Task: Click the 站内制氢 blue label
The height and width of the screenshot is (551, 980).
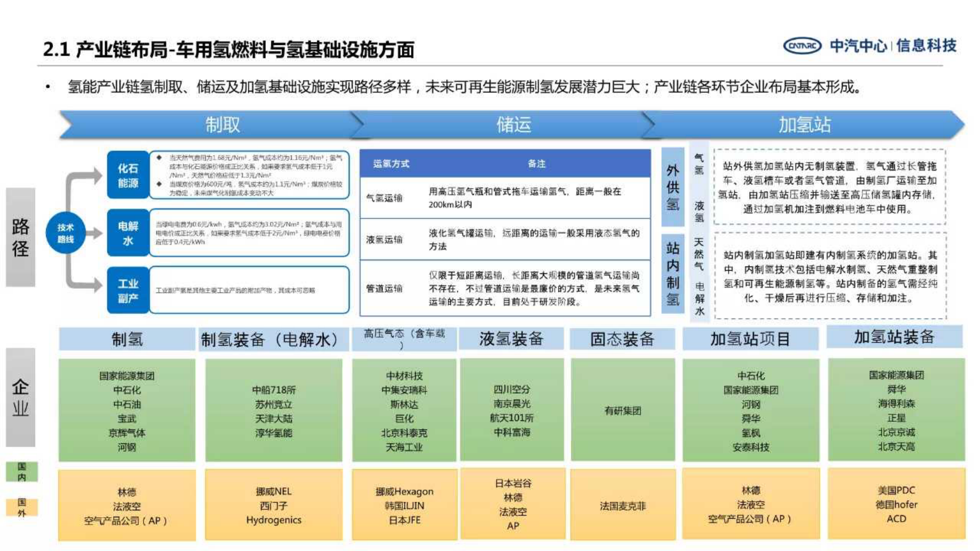Action: tap(673, 274)
